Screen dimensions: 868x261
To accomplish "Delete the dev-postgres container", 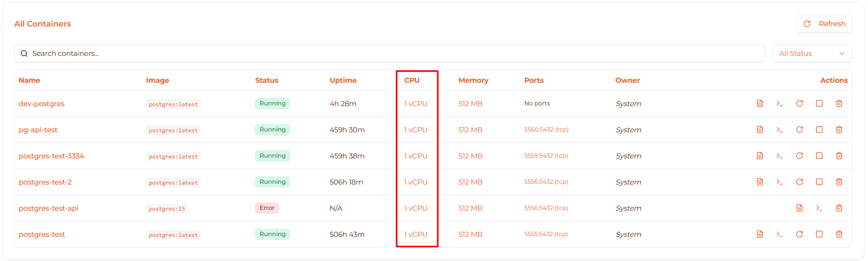I will (x=839, y=103).
